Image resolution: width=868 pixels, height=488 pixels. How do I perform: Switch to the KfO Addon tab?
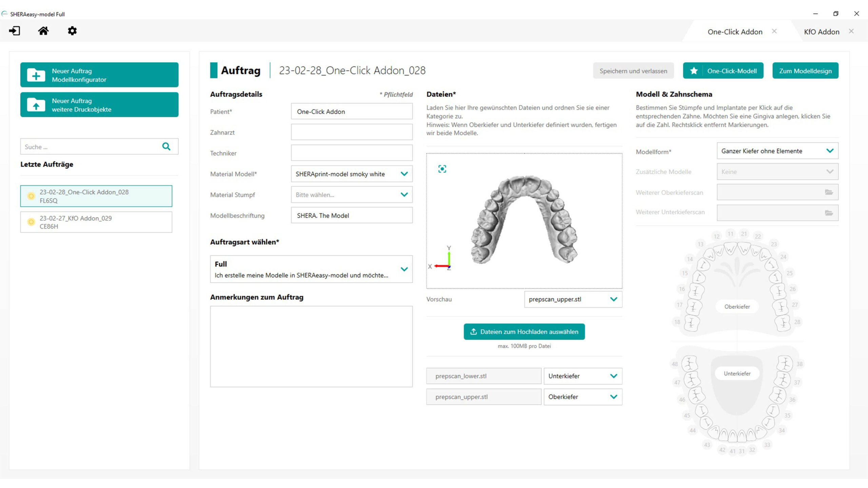point(821,32)
